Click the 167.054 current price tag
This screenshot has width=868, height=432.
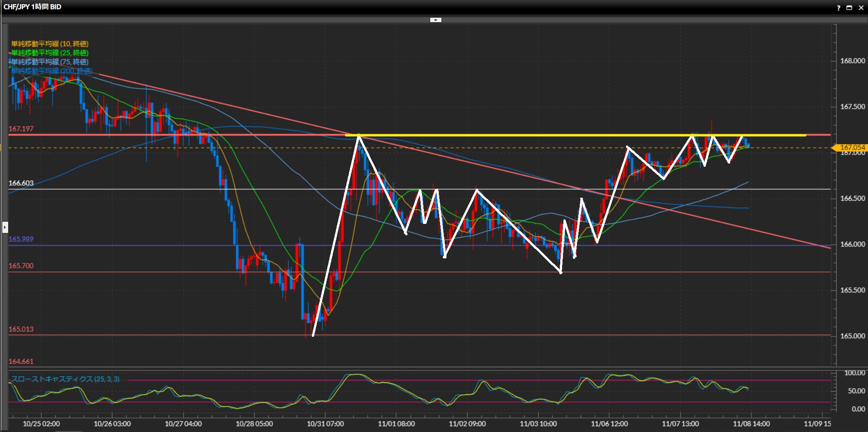[x=851, y=147]
